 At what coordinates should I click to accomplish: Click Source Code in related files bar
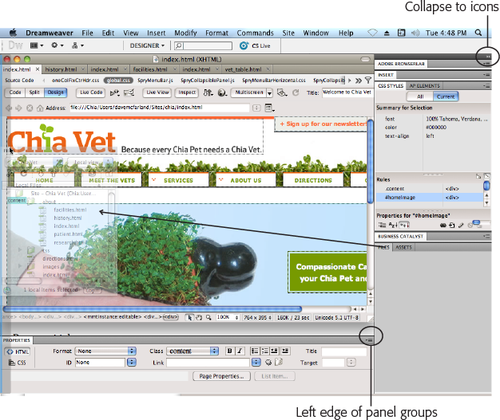(19, 80)
